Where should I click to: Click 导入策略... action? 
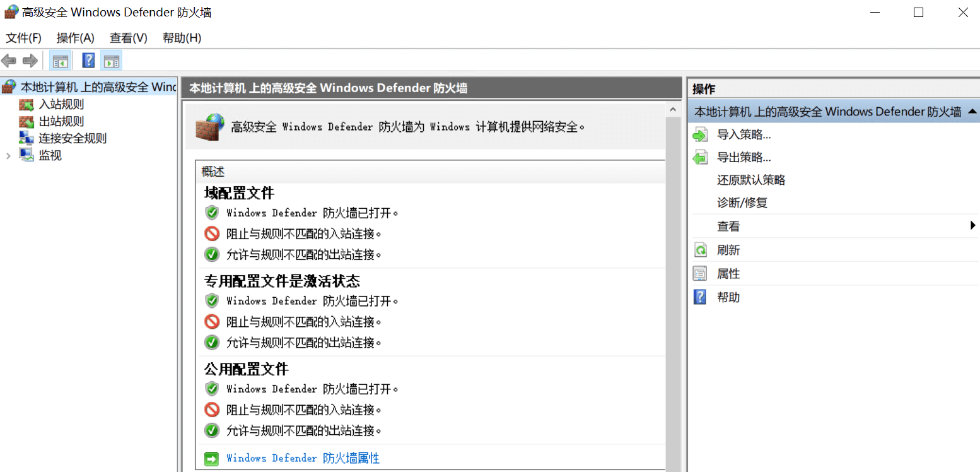[744, 134]
